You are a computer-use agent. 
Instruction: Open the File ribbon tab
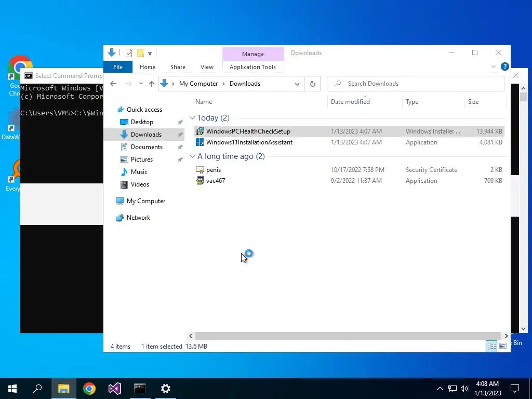click(x=118, y=67)
